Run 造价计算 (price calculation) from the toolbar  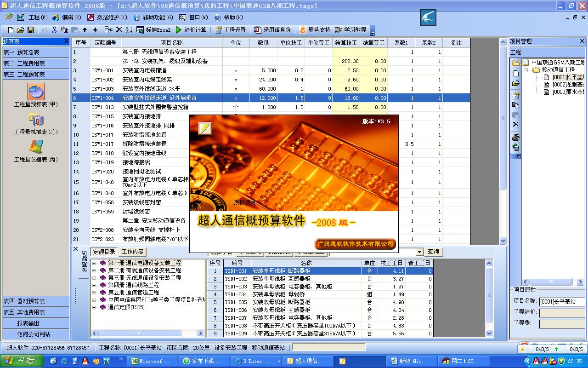pyautogui.click(x=188, y=30)
